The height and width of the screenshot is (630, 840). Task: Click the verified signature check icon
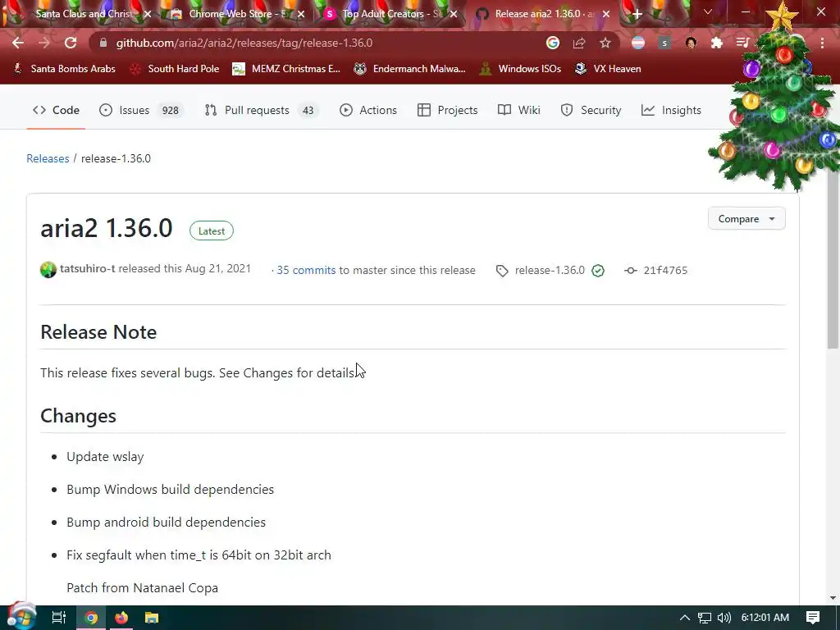pos(598,271)
